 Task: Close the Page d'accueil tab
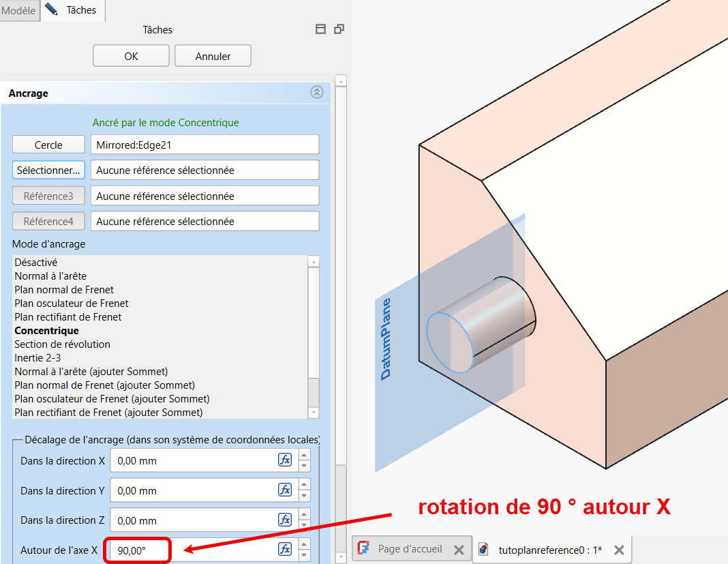pos(459,550)
